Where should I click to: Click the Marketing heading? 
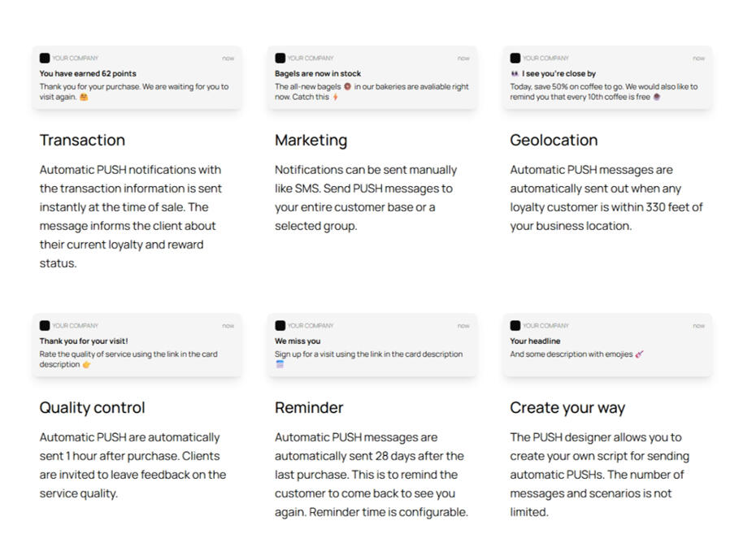(311, 140)
